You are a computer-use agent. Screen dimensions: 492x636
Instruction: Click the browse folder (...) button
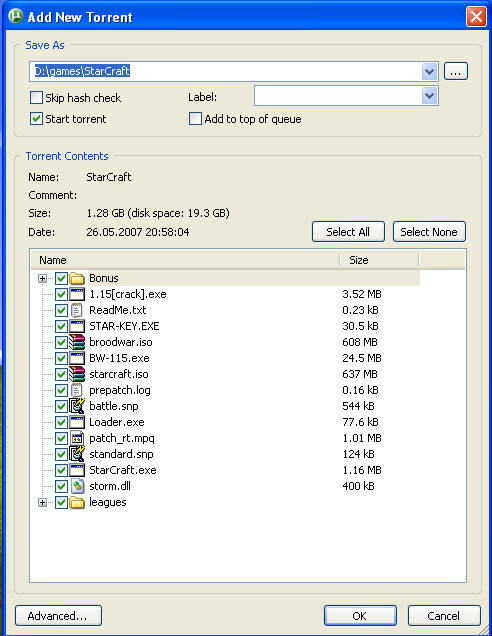point(455,71)
